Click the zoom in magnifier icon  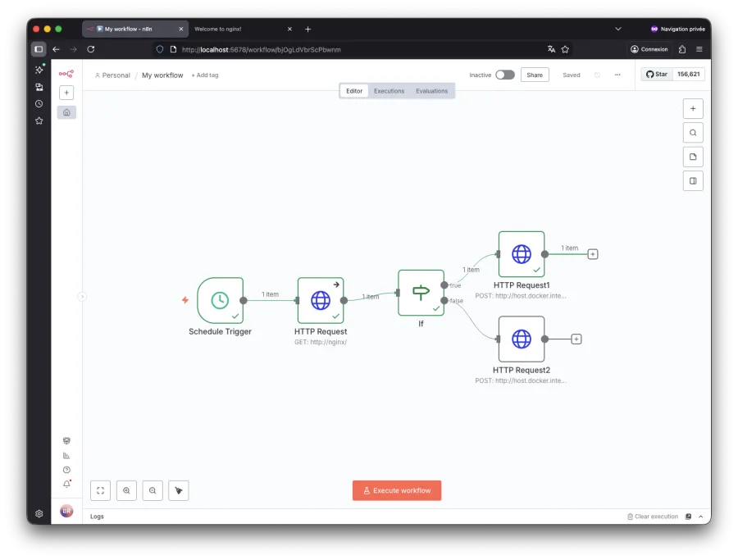(x=126, y=489)
